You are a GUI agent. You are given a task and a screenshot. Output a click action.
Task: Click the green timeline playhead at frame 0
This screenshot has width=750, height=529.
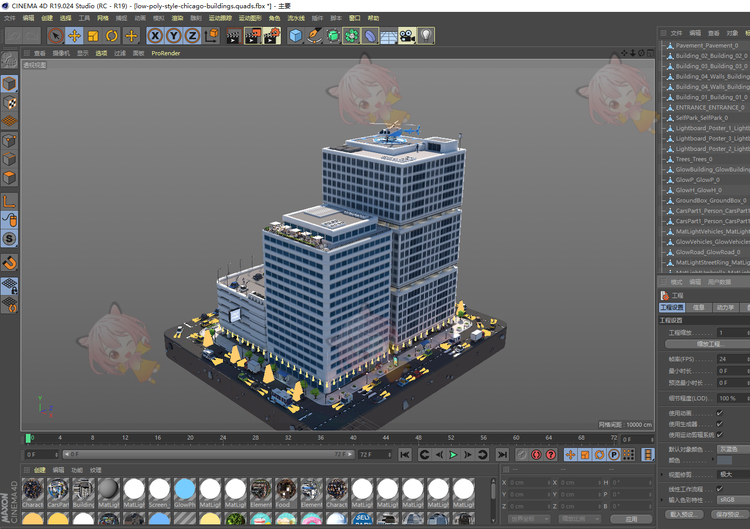click(28, 438)
